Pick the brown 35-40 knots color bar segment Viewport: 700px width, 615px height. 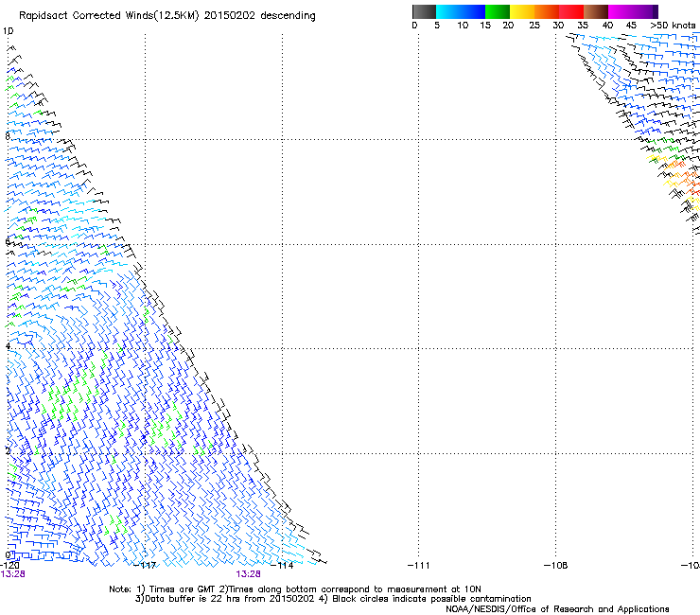point(596,11)
